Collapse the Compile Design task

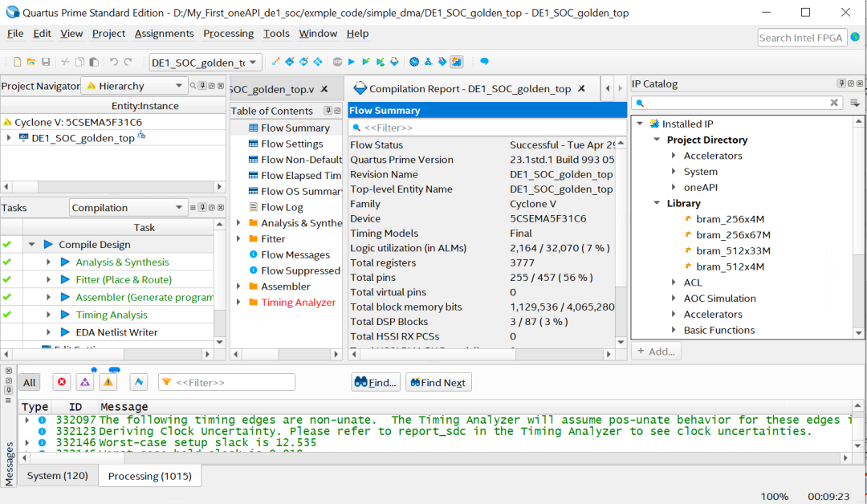[x=31, y=244]
